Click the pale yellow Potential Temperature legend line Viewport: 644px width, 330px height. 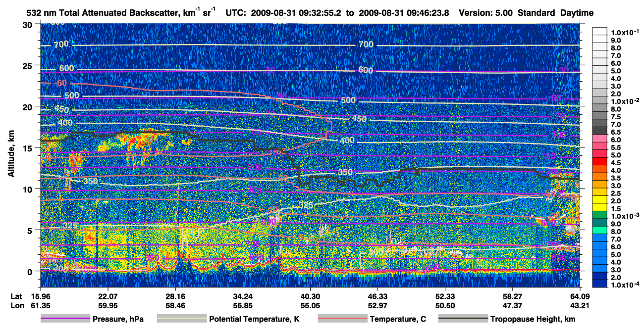pos(182,319)
